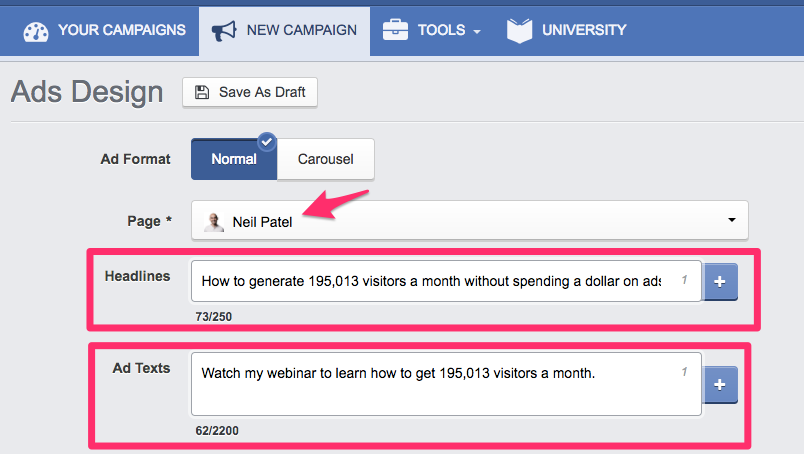Click the floppy disk icon on Save As Draft
This screenshot has height=454, width=804.
pos(202,93)
